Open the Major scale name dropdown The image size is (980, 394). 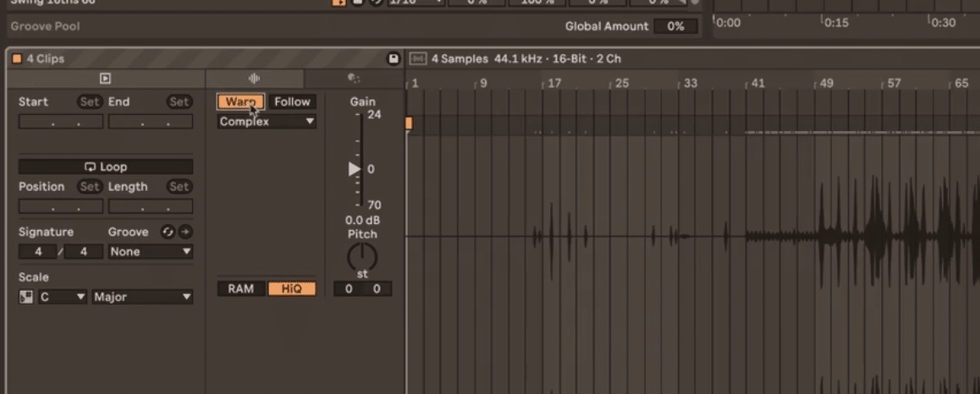(142, 298)
